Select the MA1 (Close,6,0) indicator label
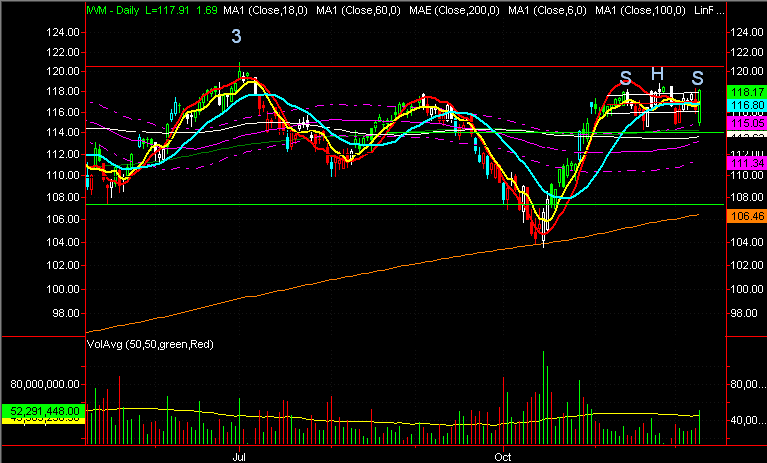 [x=547, y=10]
